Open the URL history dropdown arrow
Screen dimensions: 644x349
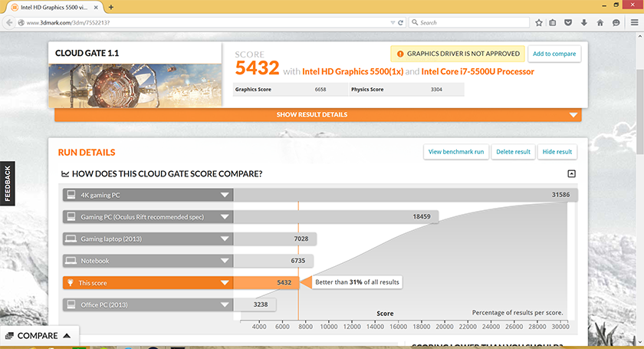[x=393, y=22]
